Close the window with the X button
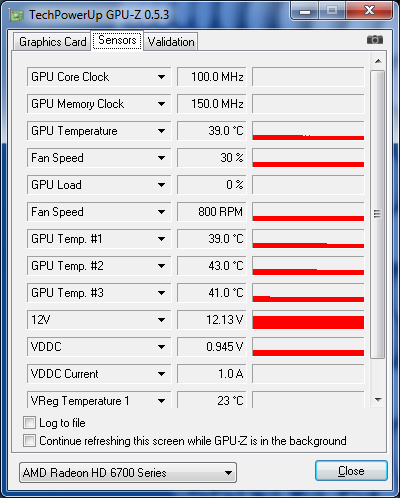The width and height of the screenshot is (400, 498). click(x=369, y=11)
